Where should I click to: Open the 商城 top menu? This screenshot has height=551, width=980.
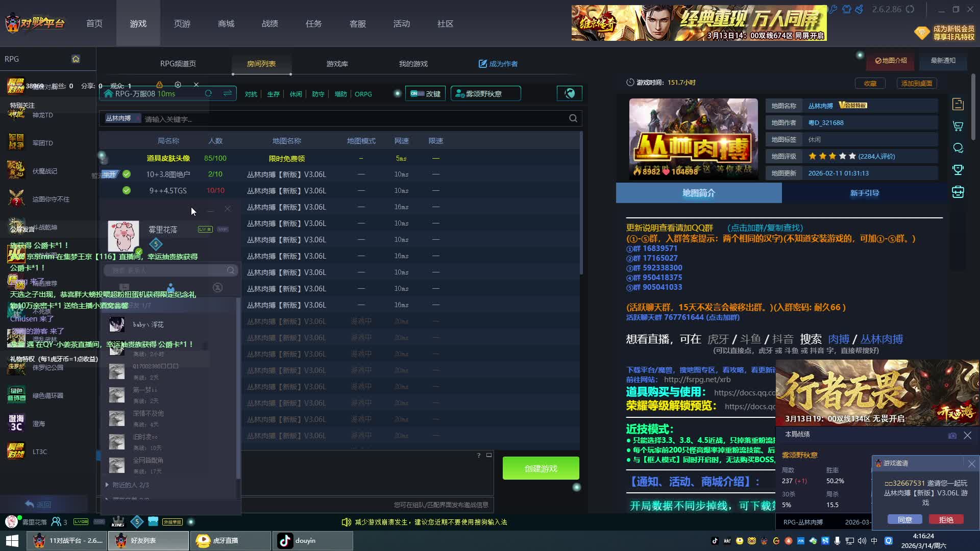(x=226, y=23)
